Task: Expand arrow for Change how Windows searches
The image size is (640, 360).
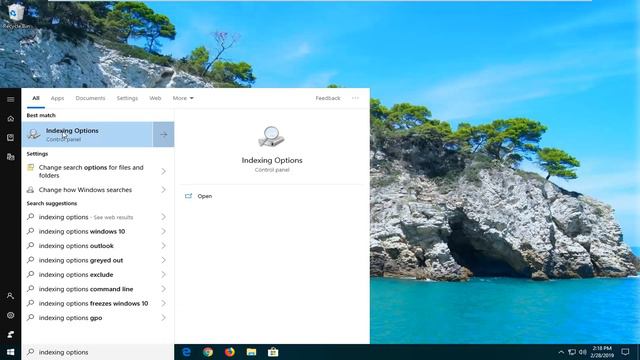Action: pyautogui.click(x=163, y=190)
